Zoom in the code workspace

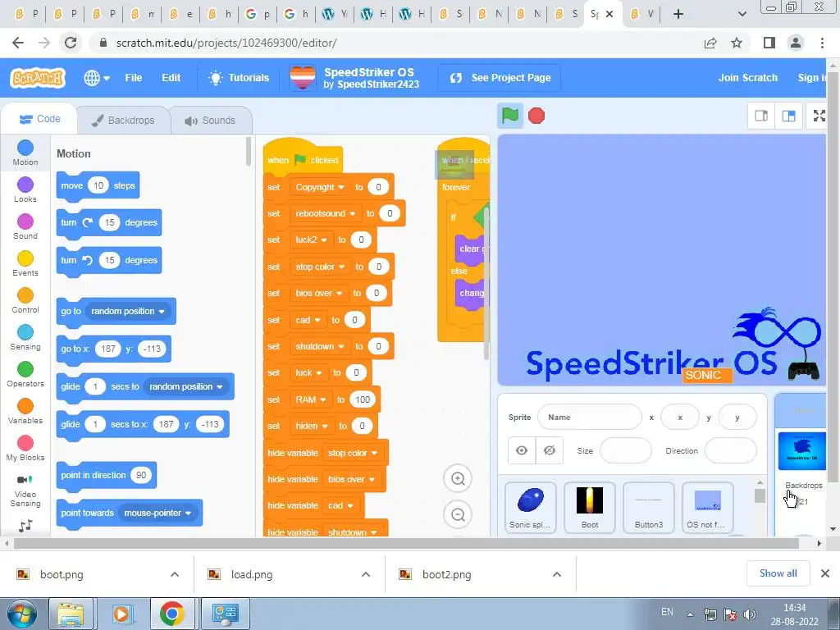point(458,478)
